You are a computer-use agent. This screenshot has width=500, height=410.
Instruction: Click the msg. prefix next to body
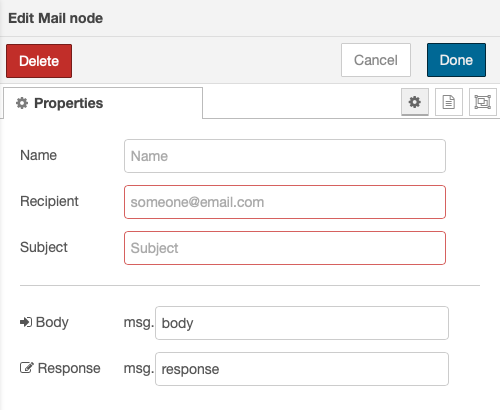click(139, 323)
